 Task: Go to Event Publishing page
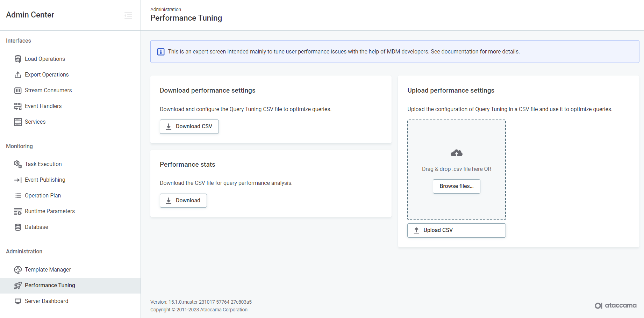point(45,180)
